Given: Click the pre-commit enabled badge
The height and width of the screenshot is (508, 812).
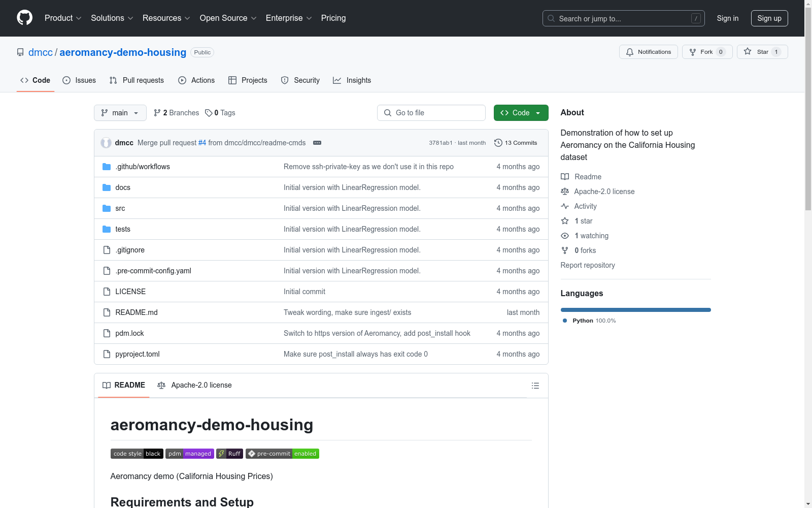Looking at the screenshot, I should click(x=282, y=454).
